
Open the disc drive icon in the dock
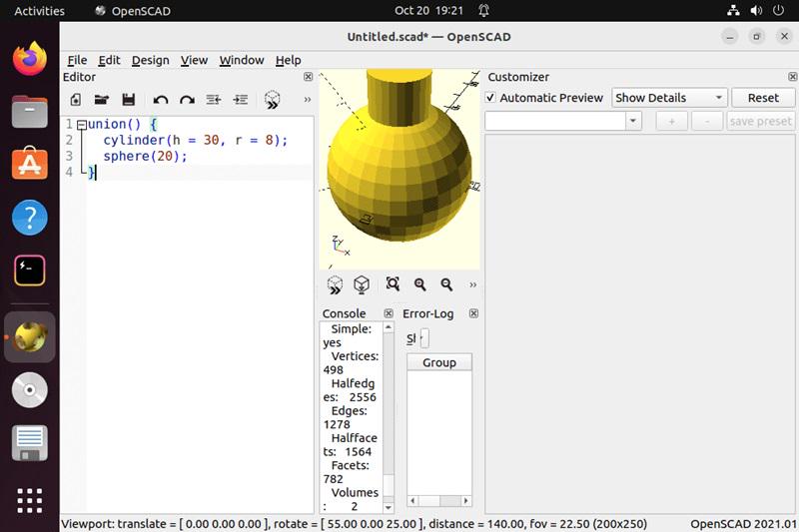pyautogui.click(x=30, y=390)
